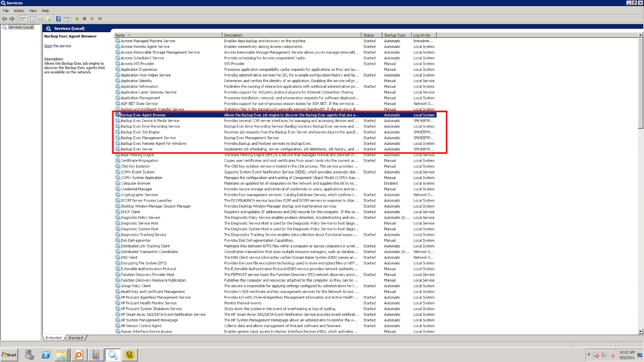The height and width of the screenshot is (362, 644).
Task: Select the DHCP Client service row
Action: pyautogui.click(x=275, y=212)
